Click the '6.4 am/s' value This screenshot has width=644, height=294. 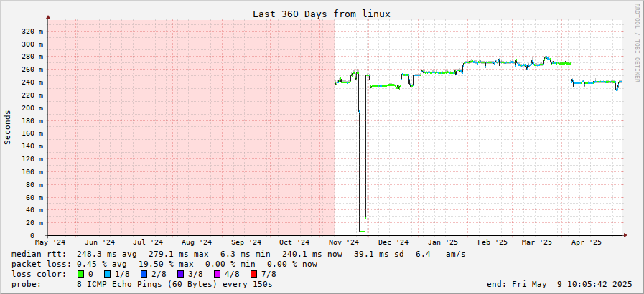click(440, 255)
